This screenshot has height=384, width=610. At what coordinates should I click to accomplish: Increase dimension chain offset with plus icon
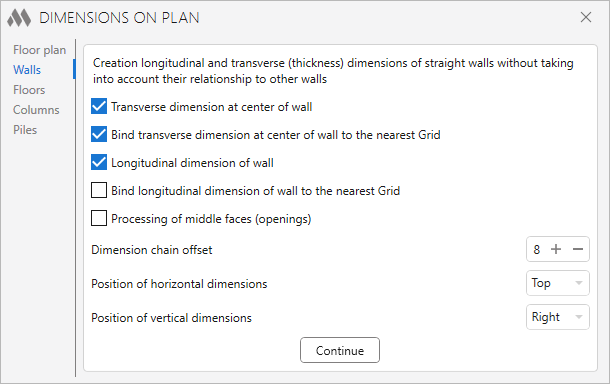(x=556, y=249)
